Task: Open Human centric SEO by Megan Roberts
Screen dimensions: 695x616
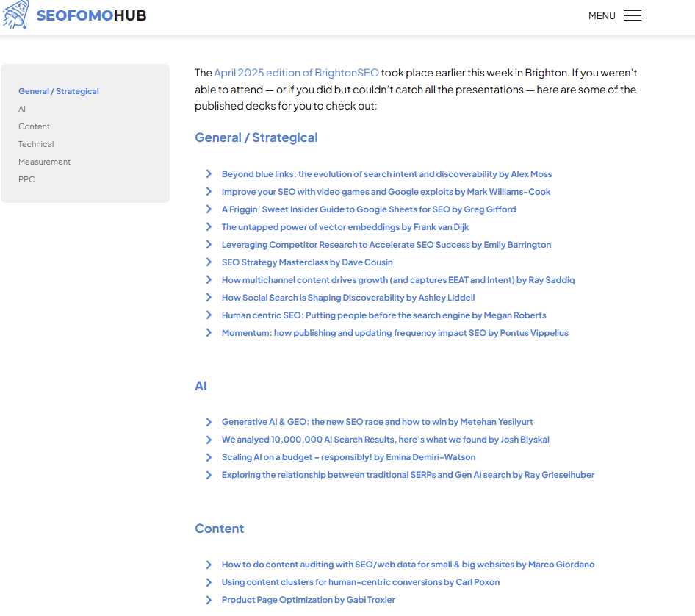Action: (383, 315)
